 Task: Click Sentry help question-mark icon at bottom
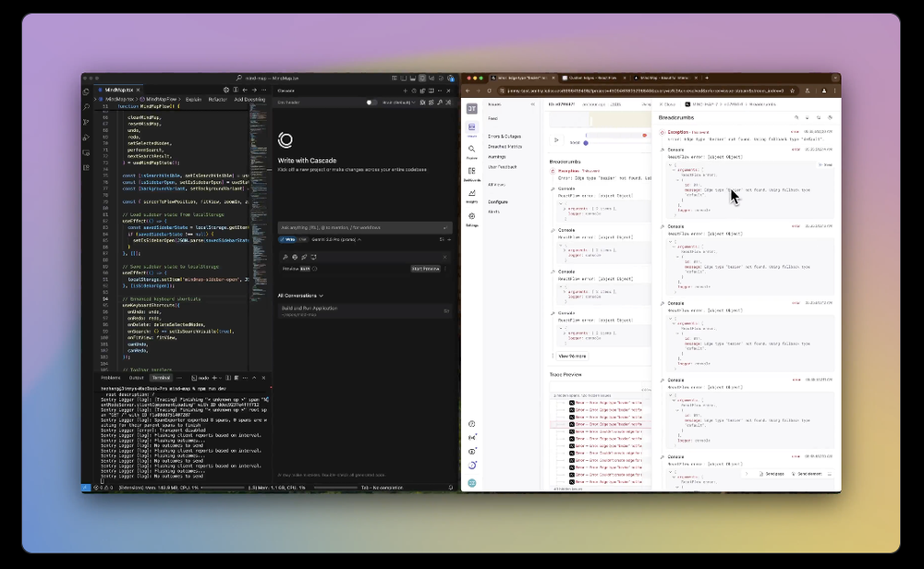pos(471,424)
